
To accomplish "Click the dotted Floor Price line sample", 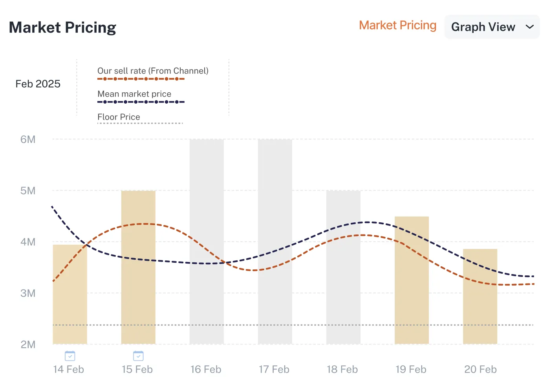I will click(x=140, y=123).
